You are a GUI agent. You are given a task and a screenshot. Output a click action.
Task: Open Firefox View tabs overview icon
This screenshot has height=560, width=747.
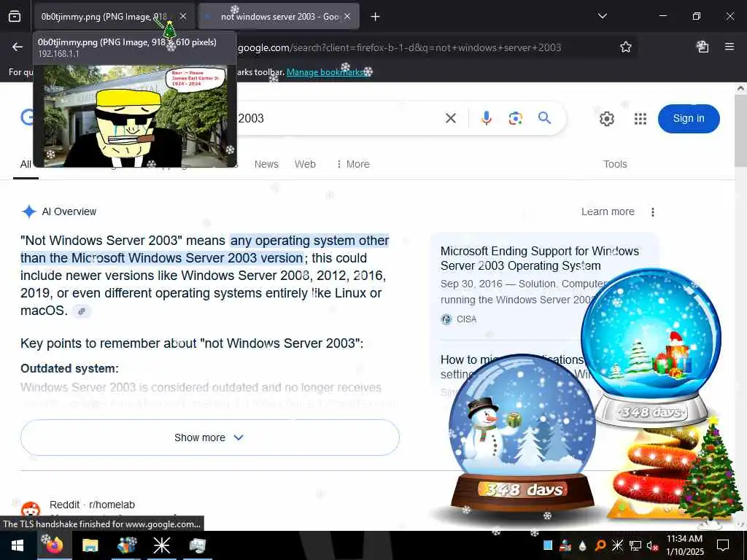[x=15, y=17]
